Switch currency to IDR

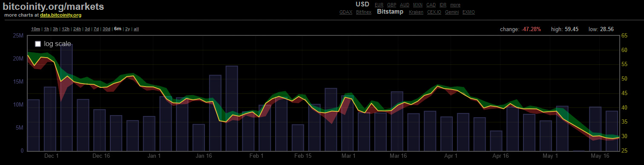443,5
